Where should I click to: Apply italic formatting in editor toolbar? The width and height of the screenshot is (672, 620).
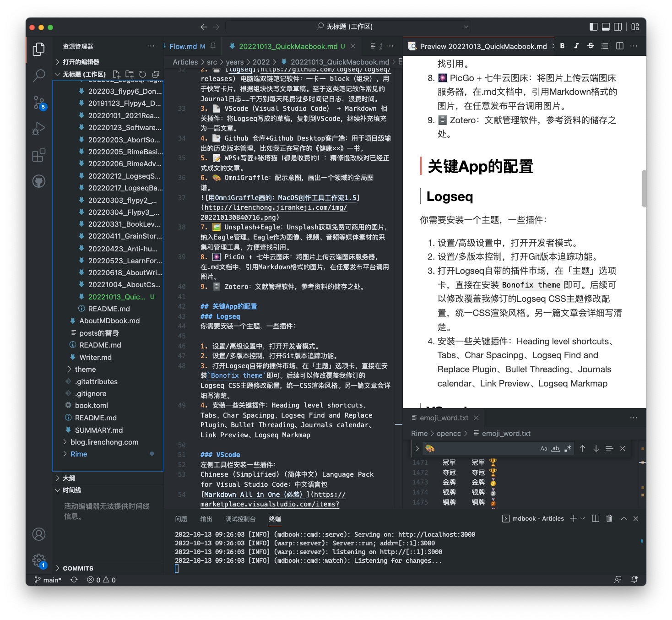576,46
